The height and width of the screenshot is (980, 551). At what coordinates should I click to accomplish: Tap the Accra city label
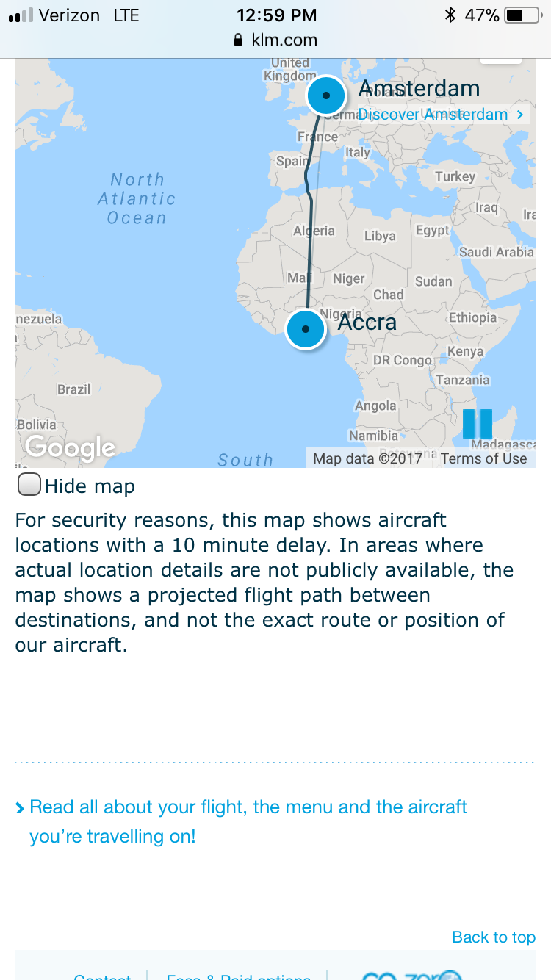coord(367,323)
